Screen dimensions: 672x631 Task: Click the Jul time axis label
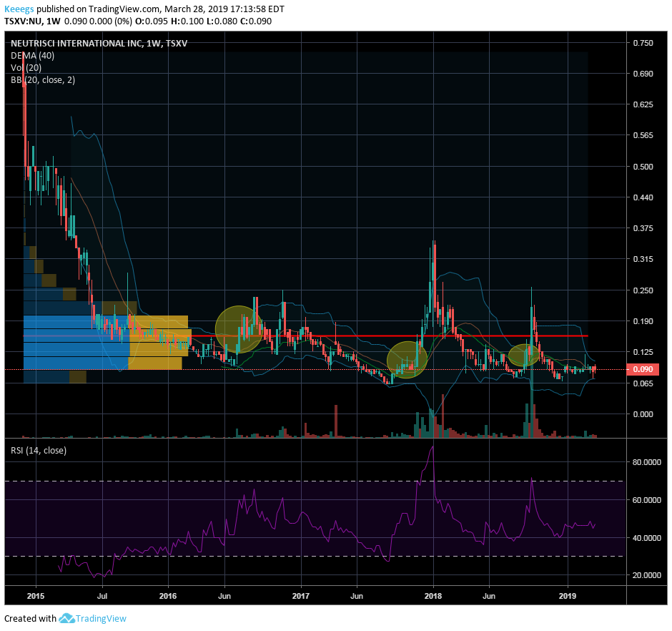pyautogui.click(x=102, y=596)
